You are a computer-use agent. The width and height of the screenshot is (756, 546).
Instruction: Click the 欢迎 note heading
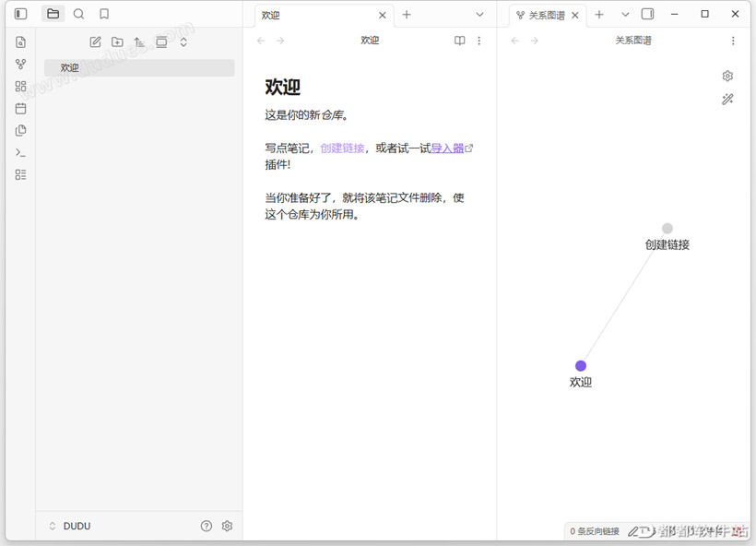282,88
